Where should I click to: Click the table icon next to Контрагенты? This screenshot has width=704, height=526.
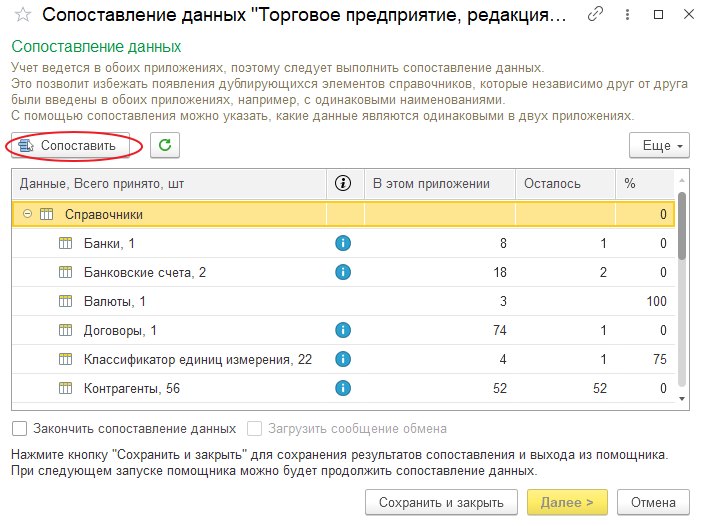coord(66,388)
